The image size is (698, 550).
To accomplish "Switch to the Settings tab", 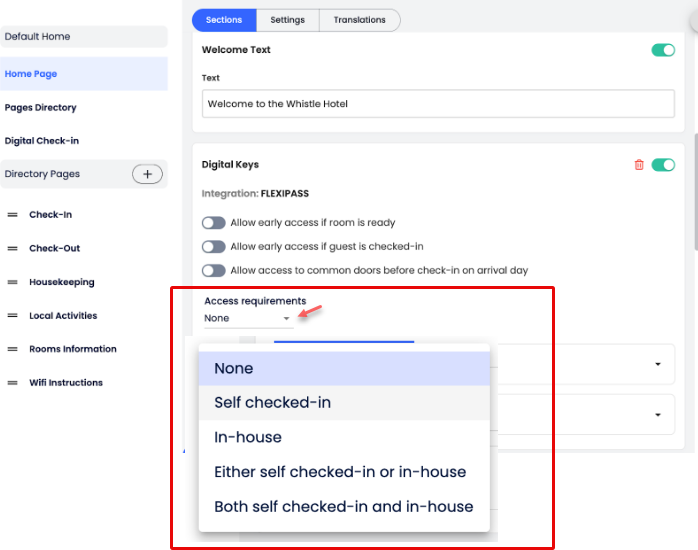I will click(x=287, y=20).
